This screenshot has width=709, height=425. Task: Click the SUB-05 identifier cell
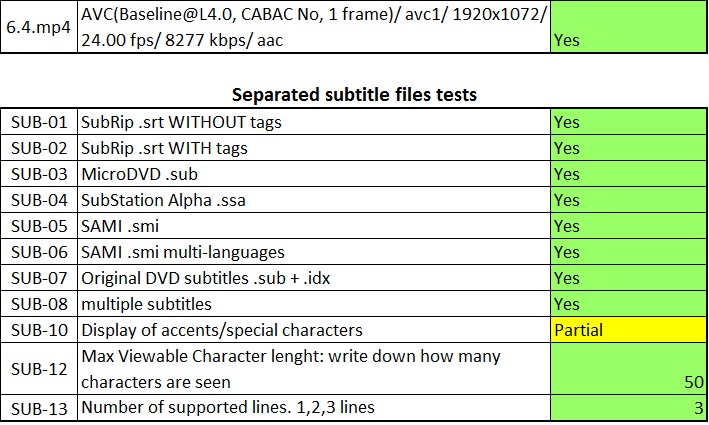39,226
